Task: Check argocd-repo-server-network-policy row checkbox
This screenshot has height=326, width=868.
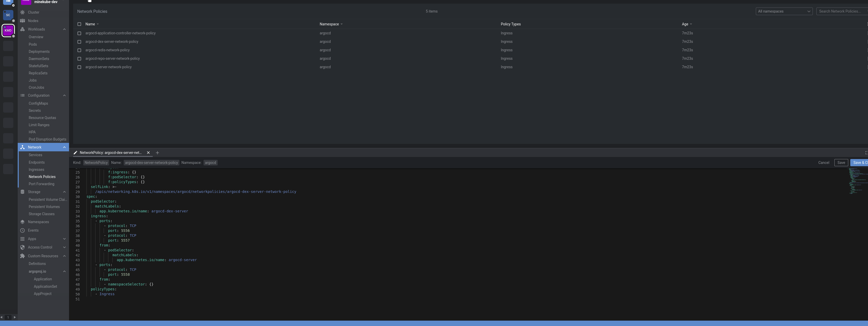Action: (79, 58)
